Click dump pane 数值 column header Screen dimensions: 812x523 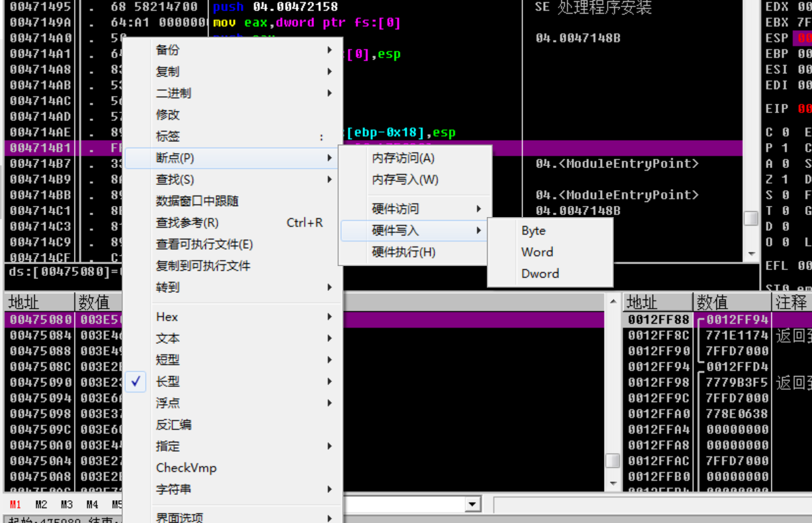point(99,302)
